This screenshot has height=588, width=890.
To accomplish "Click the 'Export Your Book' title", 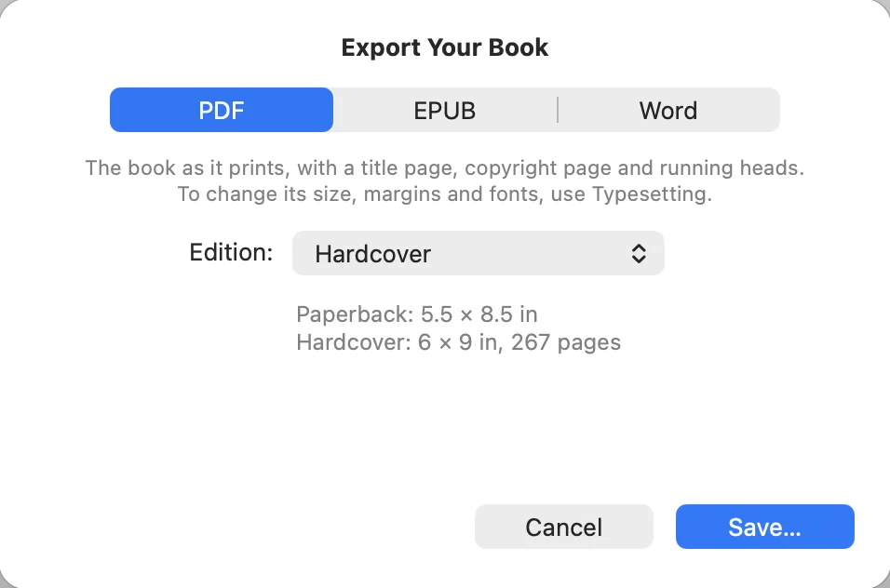I will coord(445,47).
